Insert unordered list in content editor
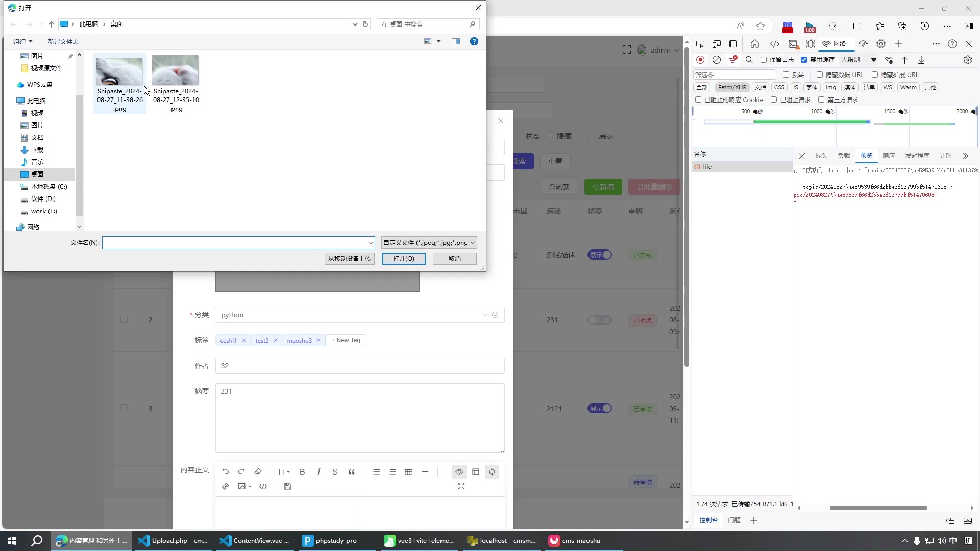980x551 pixels. [376, 472]
